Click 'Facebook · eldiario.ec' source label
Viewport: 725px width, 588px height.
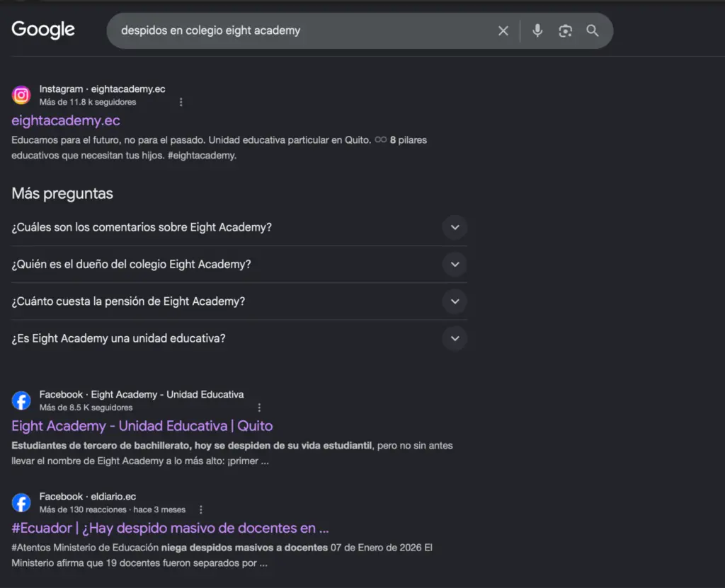pyautogui.click(x=87, y=497)
